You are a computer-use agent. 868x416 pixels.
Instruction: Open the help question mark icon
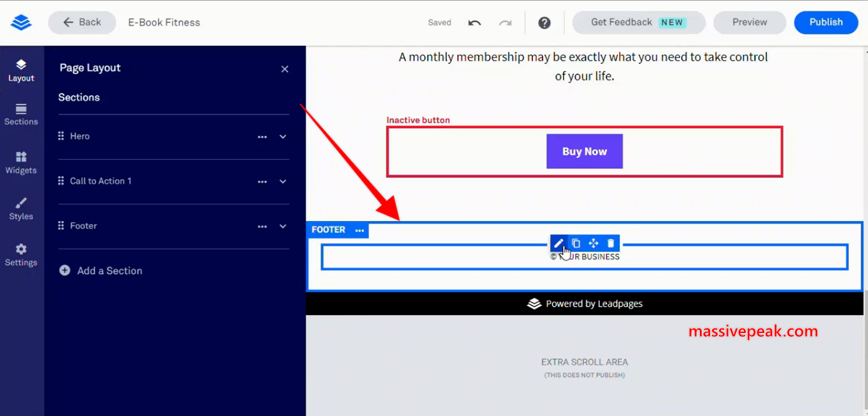(544, 22)
